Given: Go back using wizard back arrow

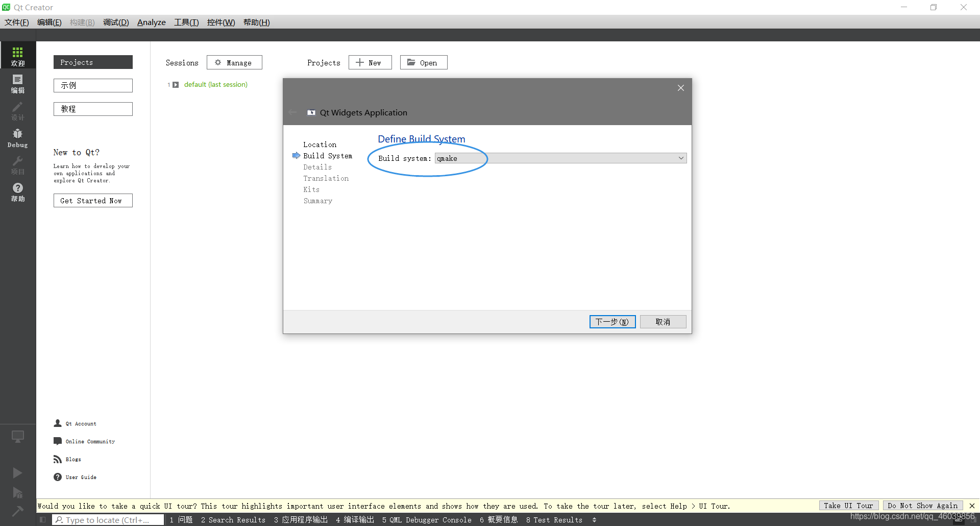Looking at the screenshot, I should [292, 112].
